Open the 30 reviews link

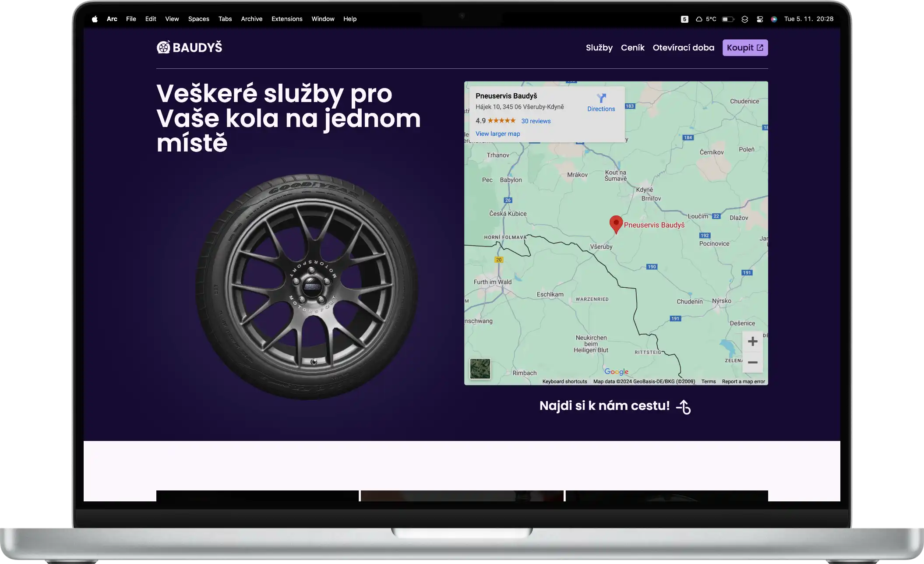(x=536, y=121)
